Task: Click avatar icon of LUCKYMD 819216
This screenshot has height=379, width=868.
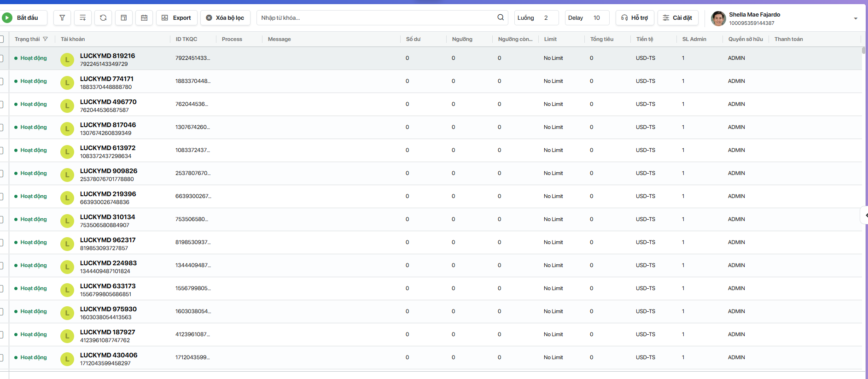Action: tap(67, 59)
